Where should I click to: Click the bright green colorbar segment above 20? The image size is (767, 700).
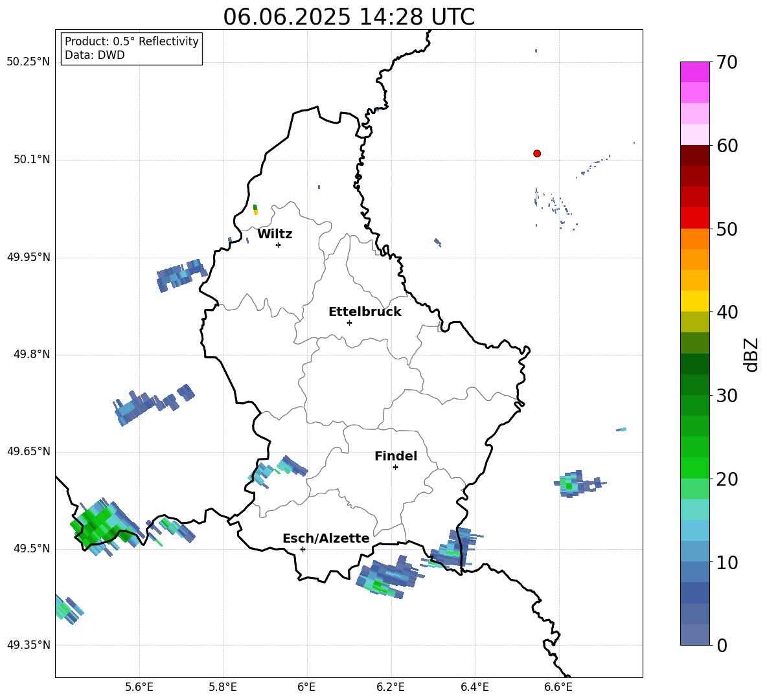coord(694,468)
